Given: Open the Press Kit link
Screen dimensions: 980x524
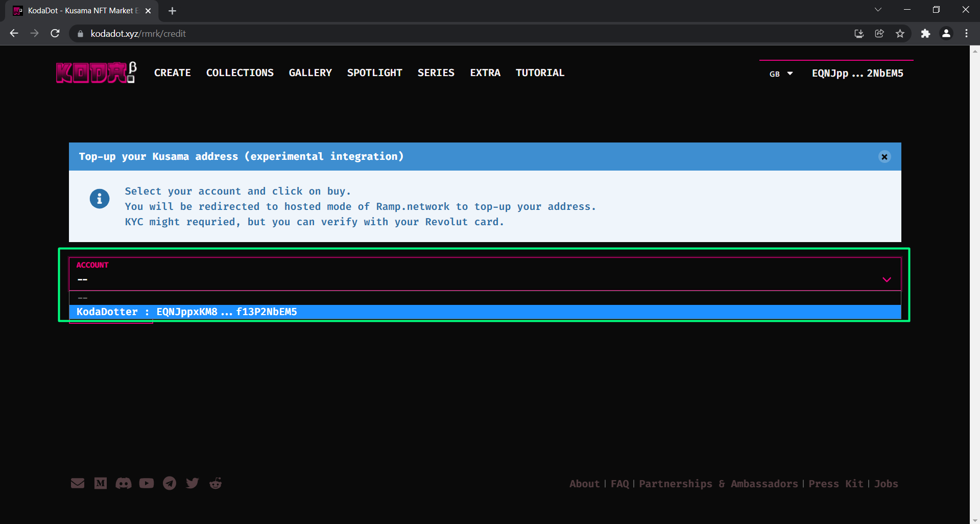Looking at the screenshot, I should [835, 484].
